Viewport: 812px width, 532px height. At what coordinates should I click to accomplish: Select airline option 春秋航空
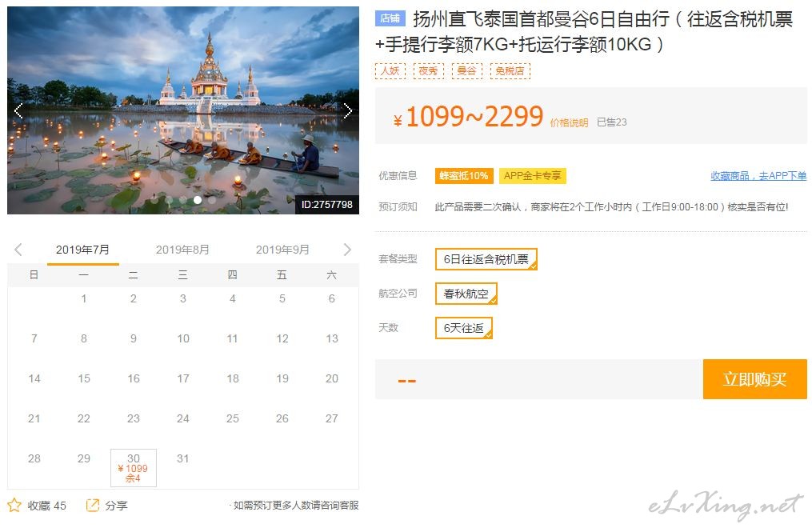point(466,294)
